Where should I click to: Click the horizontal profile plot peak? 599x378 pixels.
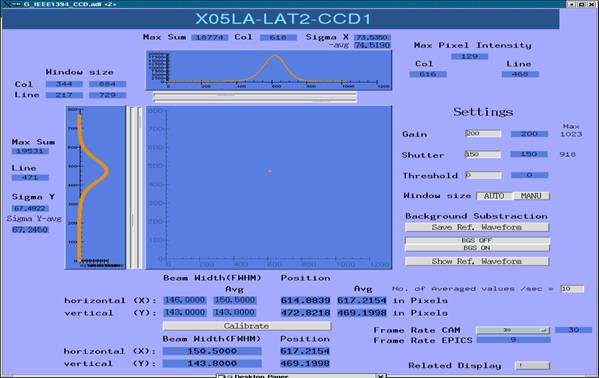[275, 56]
